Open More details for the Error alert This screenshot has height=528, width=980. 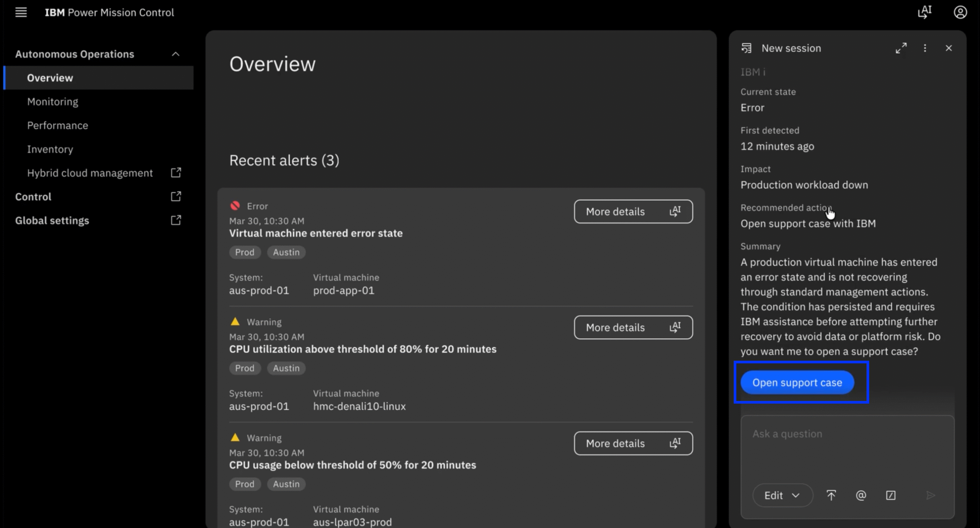[633, 212]
